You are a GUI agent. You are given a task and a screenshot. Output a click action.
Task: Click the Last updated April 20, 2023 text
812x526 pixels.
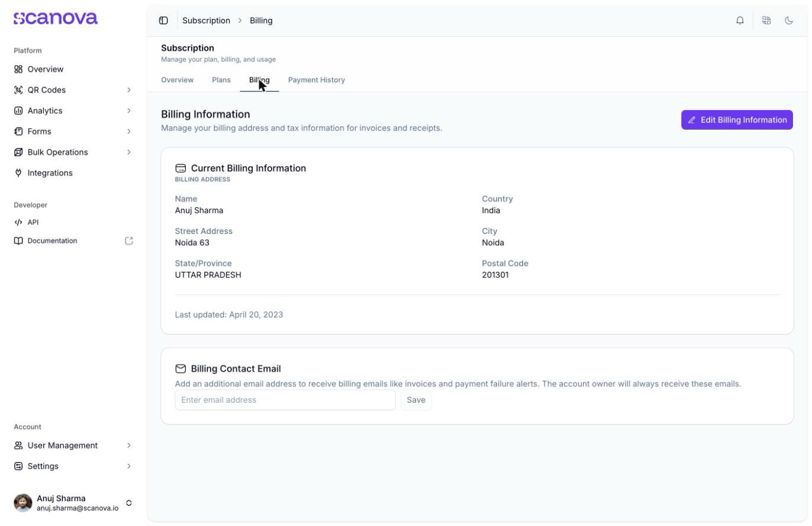tap(229, 315)
